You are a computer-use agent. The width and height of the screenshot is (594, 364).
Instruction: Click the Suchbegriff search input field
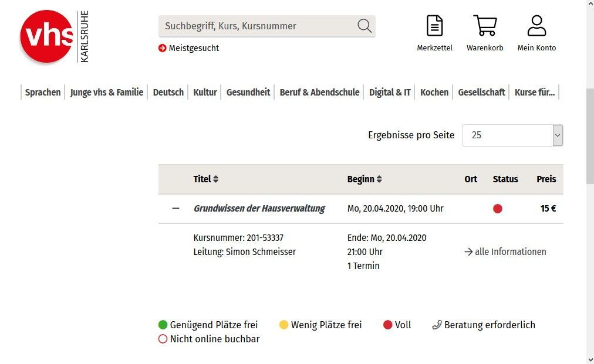pyautogui.click(x=258, y=26)
